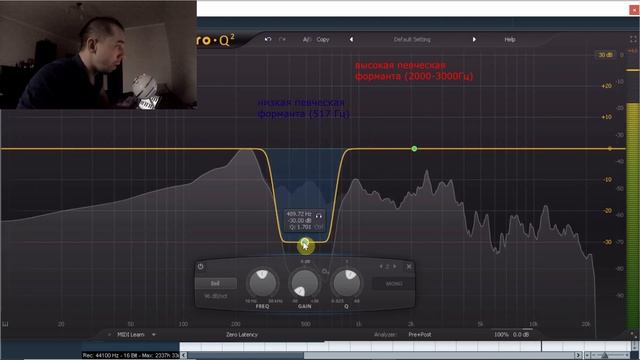
Task: Click the Q: 1.701 readout value
Action: point(300,227)
